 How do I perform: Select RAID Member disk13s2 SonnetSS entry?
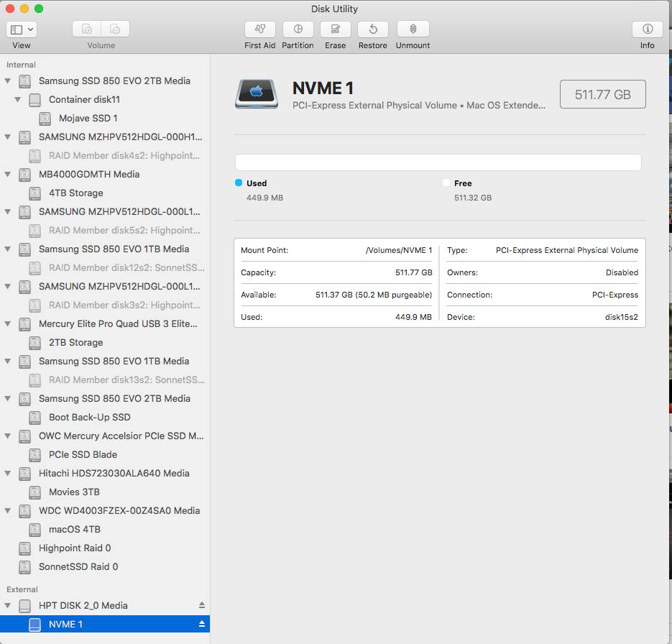click(x=105, y=379)
